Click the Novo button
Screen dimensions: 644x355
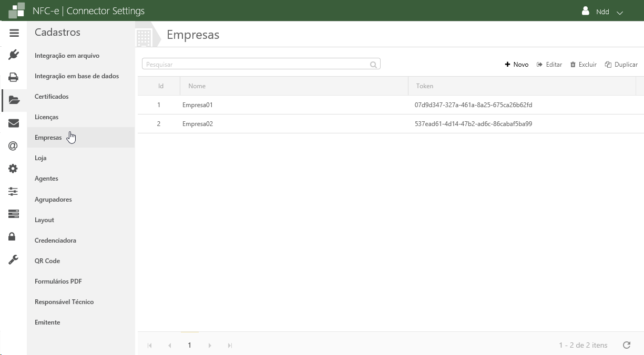coord(516,65)
